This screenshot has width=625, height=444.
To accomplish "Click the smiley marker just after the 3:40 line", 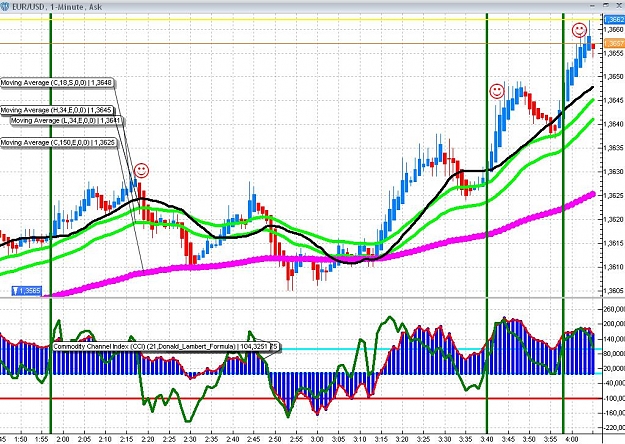I will 497,92.
